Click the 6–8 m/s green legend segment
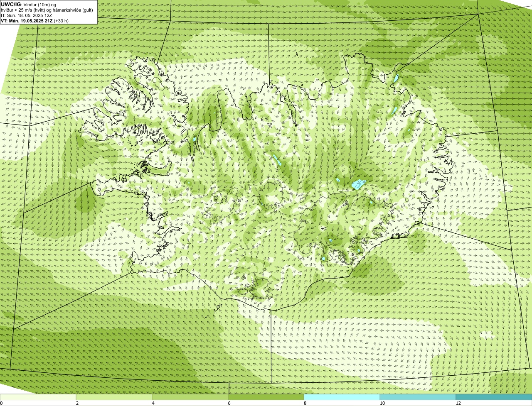The height and width of the screenshot is (406, 532). pyautogui.click(x=266, y=397)
